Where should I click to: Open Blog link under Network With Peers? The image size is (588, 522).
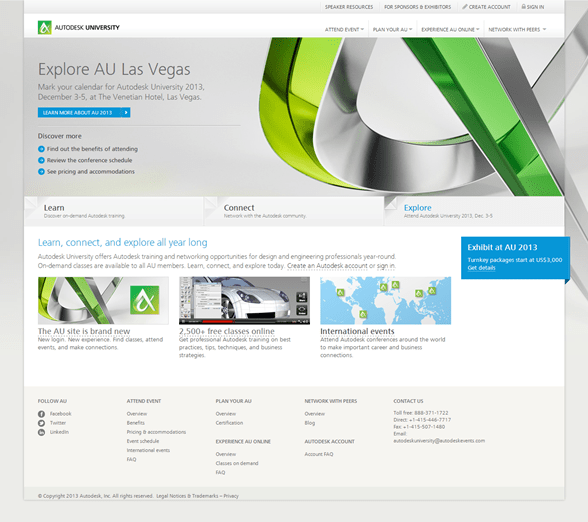click(309, 423)
